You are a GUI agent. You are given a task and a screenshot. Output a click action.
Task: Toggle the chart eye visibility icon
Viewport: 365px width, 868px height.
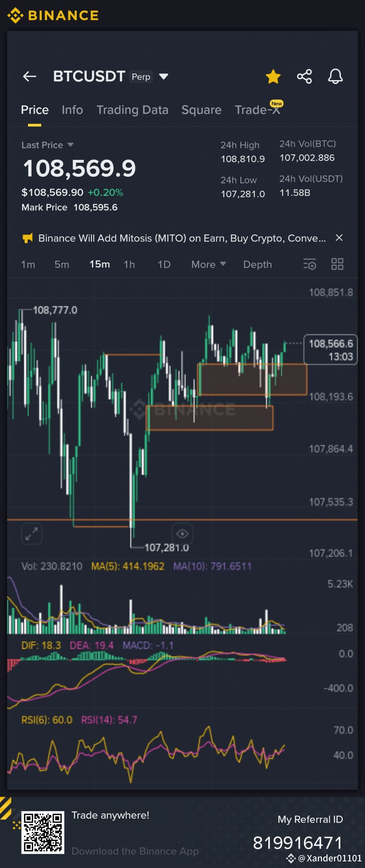(182, 533)
